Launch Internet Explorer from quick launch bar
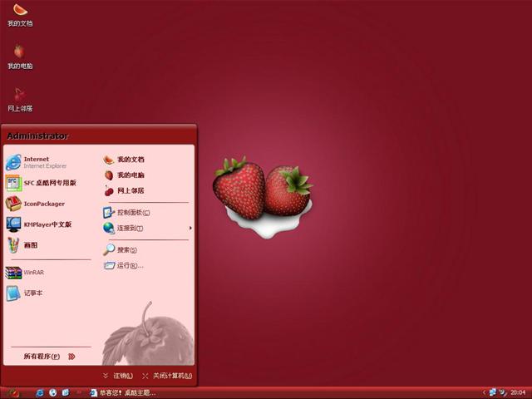This screenshot has height=399, width=532. pos(40,393)
